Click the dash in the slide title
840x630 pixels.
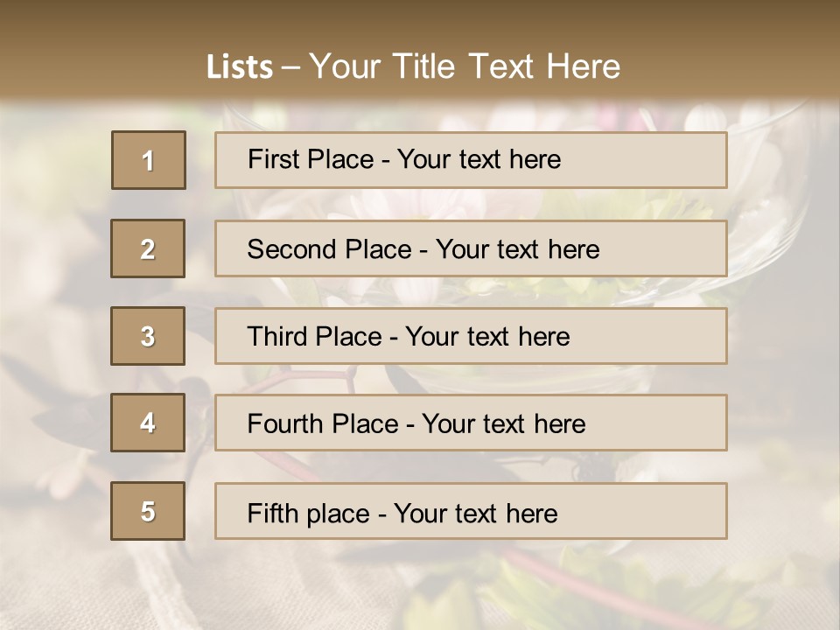point(290,67)
